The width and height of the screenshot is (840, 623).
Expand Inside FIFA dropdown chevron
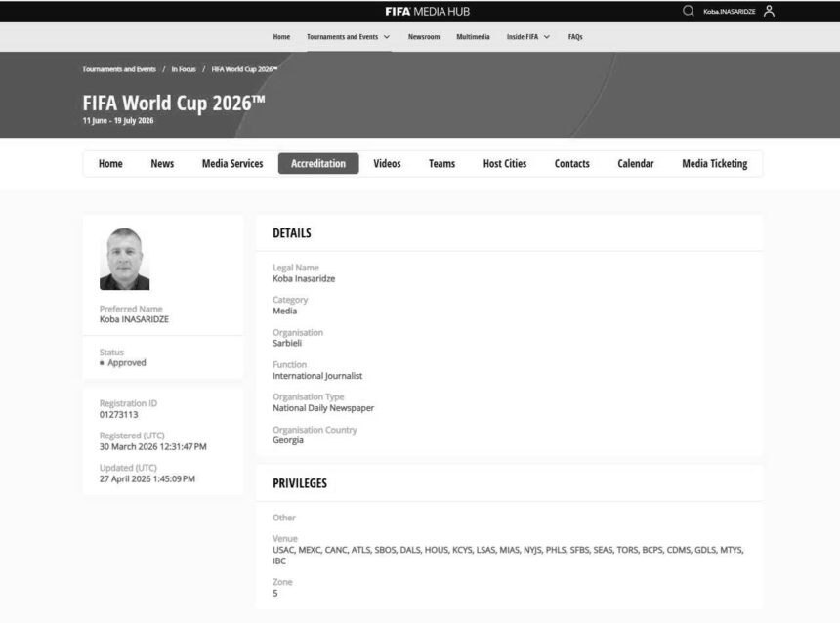click(x=546, y=37)
